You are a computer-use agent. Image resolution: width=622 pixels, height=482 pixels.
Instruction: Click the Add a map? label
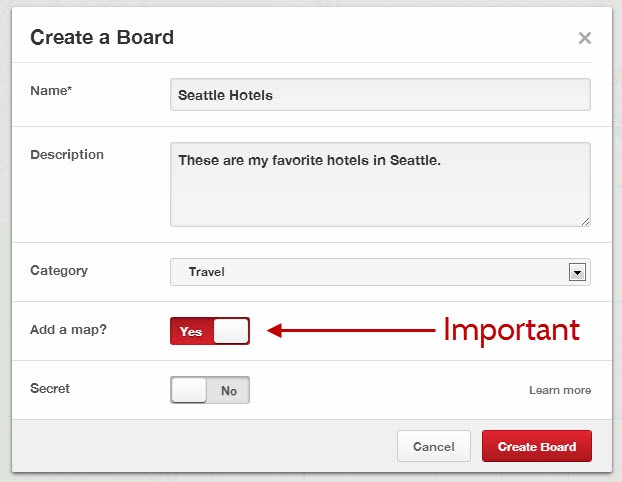pyautogui.click(x=68, y=329)
